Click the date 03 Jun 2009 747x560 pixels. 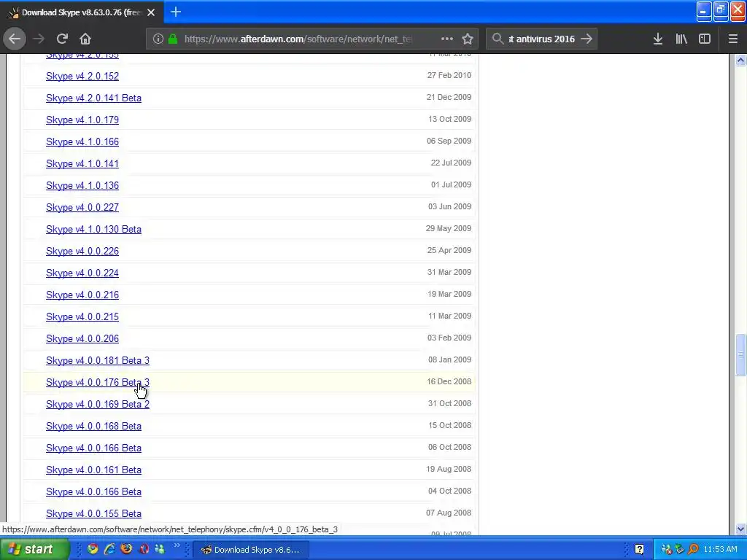pos(449,206)
